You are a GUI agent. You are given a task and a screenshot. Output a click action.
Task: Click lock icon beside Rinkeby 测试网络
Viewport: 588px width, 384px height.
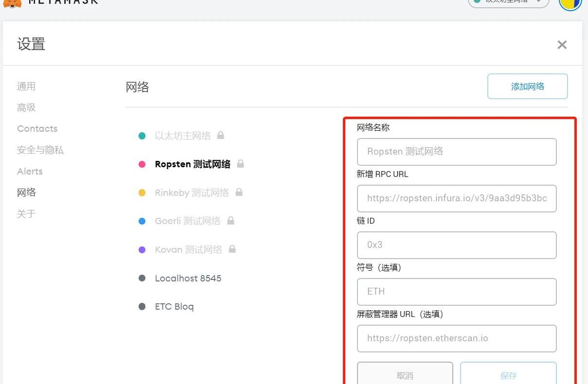239,192
